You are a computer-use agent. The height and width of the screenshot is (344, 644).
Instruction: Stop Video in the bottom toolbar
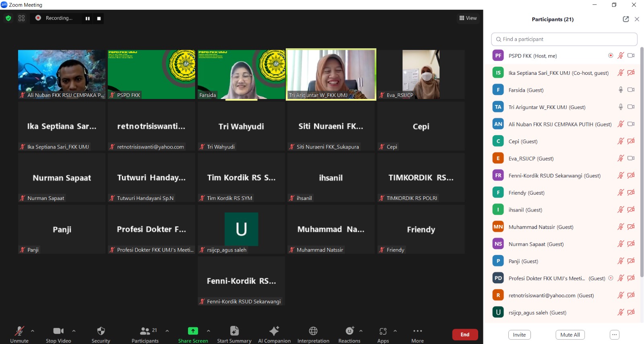[x=58, y=334]
